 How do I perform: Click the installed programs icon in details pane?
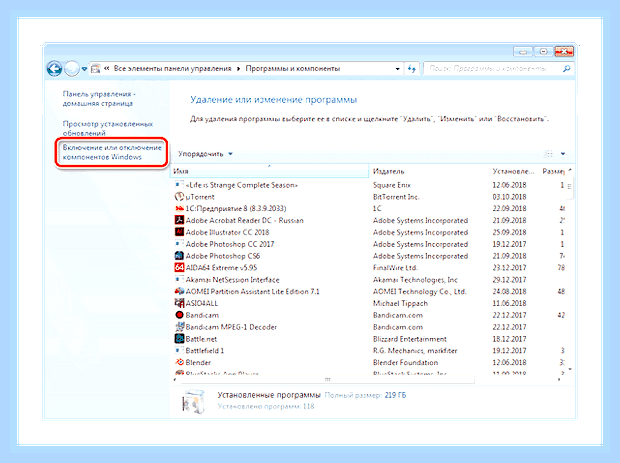click(x=193, y=401)
